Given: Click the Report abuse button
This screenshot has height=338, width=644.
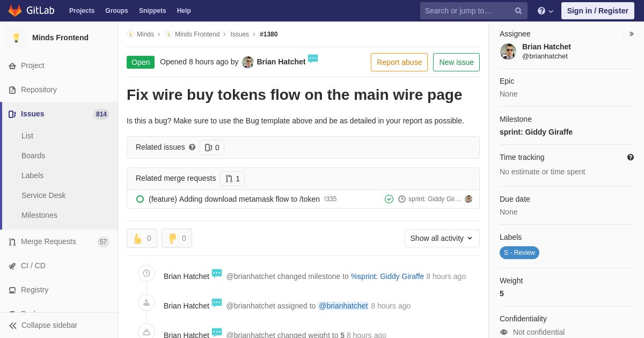Looking at the screenshot, I should coord(399,62).
